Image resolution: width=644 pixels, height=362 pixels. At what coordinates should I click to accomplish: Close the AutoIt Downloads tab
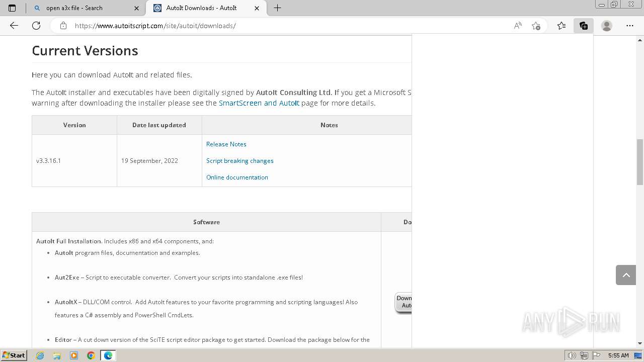click(x=257, y=8)
